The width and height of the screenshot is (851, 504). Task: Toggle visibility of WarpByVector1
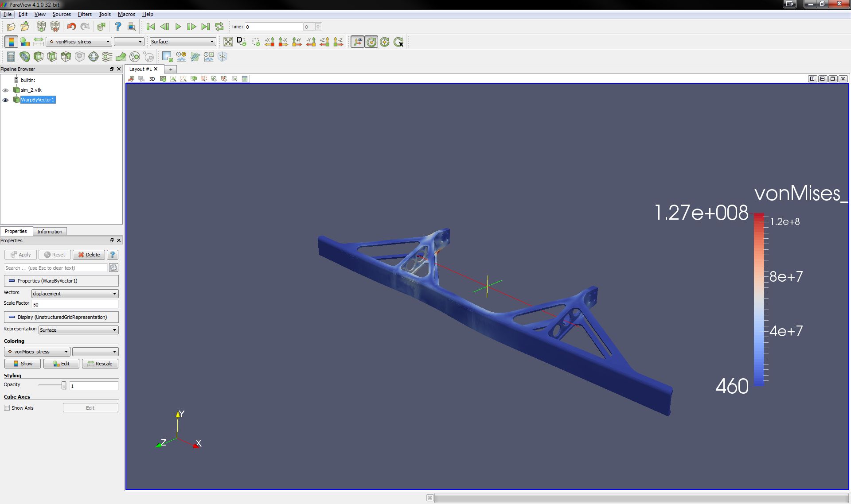[x=6, y=100]
